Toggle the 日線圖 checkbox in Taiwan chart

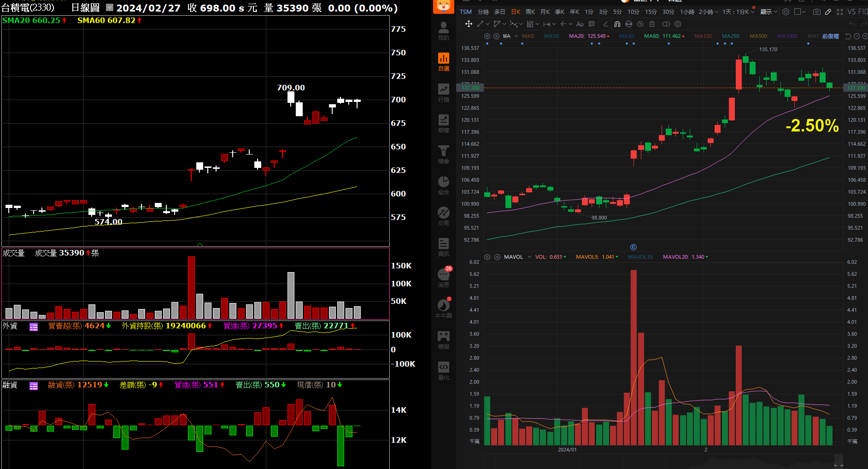pos(110,7)
